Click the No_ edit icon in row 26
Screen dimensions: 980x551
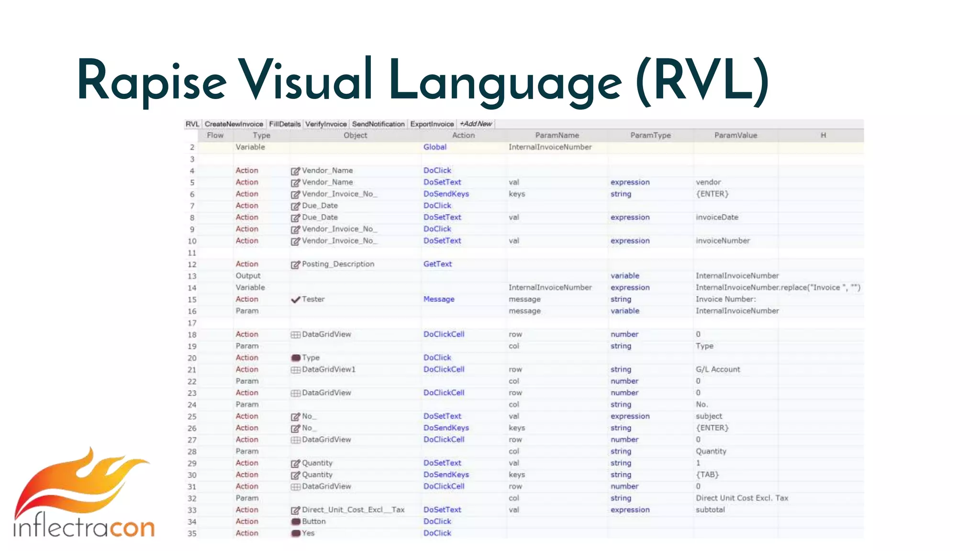pos(296,428)
